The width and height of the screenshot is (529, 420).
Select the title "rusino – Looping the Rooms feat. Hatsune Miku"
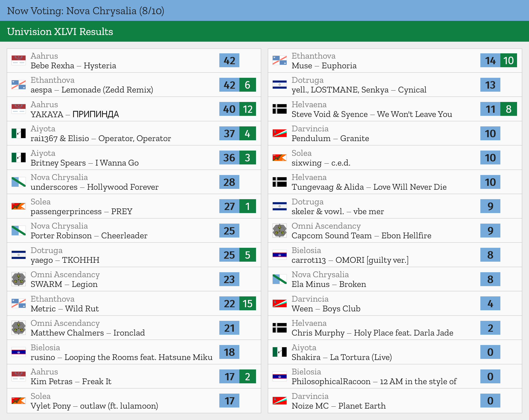[121, 357]
